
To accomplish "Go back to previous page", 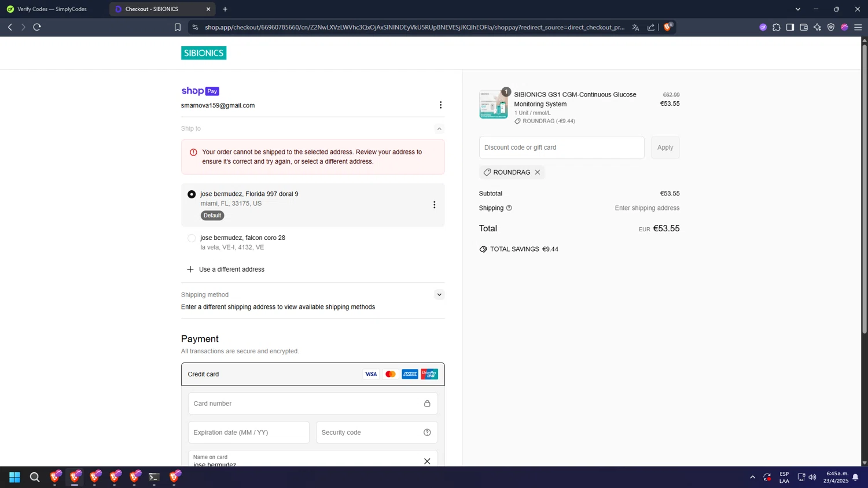I will [x=10, y=27].
